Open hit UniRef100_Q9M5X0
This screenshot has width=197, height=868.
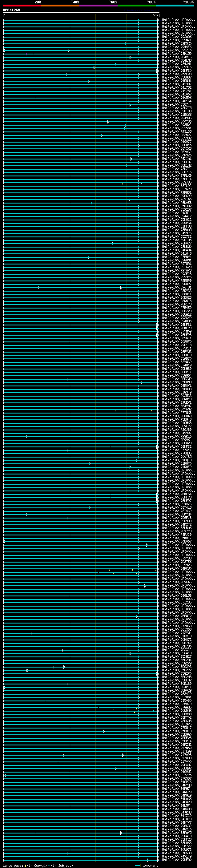[x=176, y=43]
